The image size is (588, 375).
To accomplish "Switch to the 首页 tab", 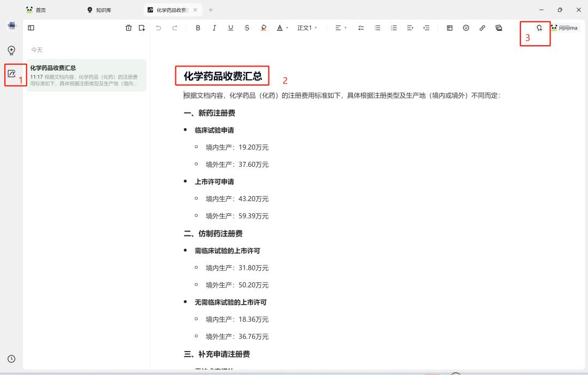I will pos(36,10).
